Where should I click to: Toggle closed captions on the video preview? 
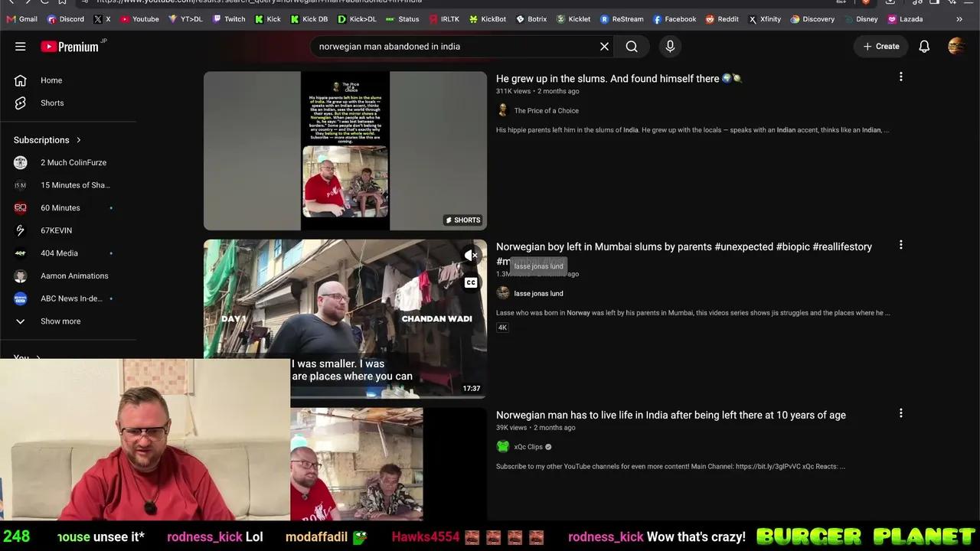(x=471, y=282)
